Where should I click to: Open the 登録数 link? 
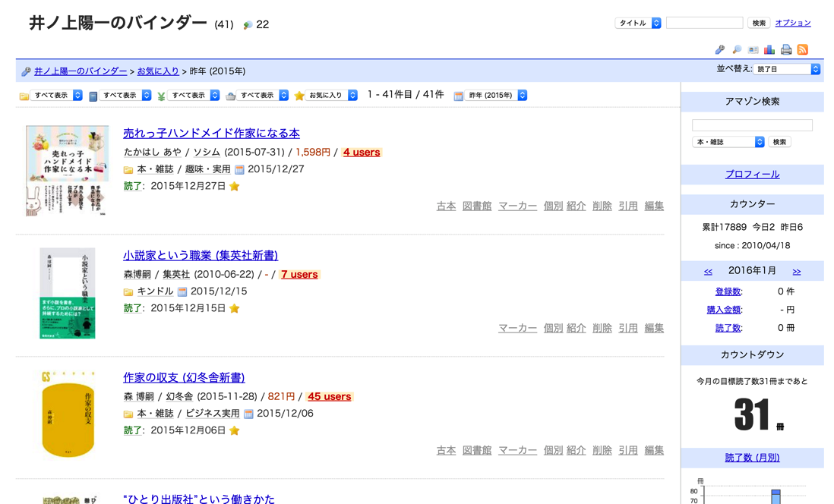pyautogui.click(x=728, y=292)
